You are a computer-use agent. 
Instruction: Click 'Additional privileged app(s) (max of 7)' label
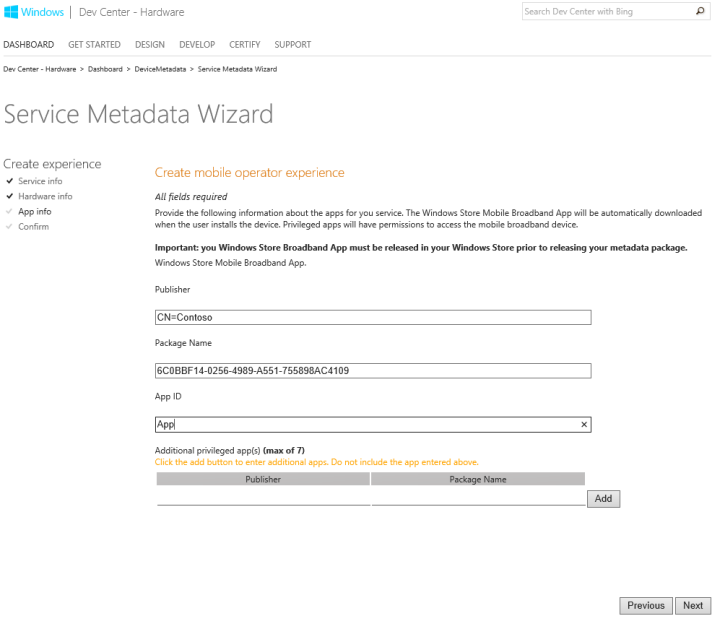[x=230, y=450]
